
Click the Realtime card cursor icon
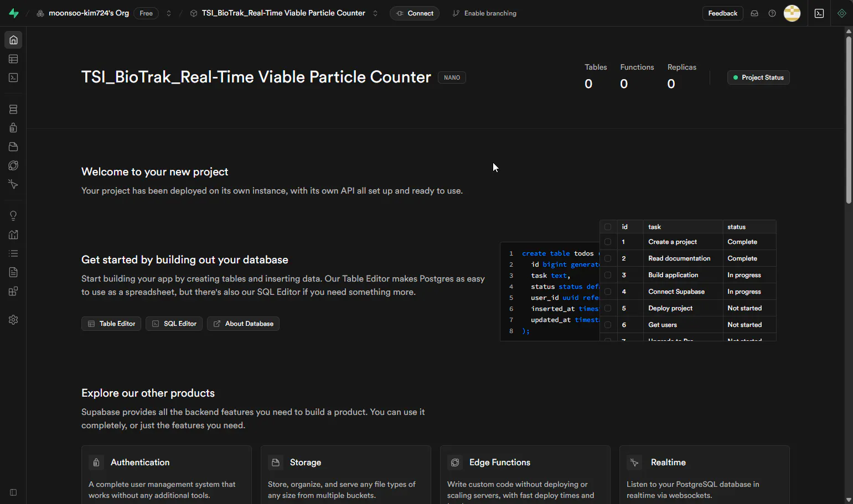click(634, 463)
